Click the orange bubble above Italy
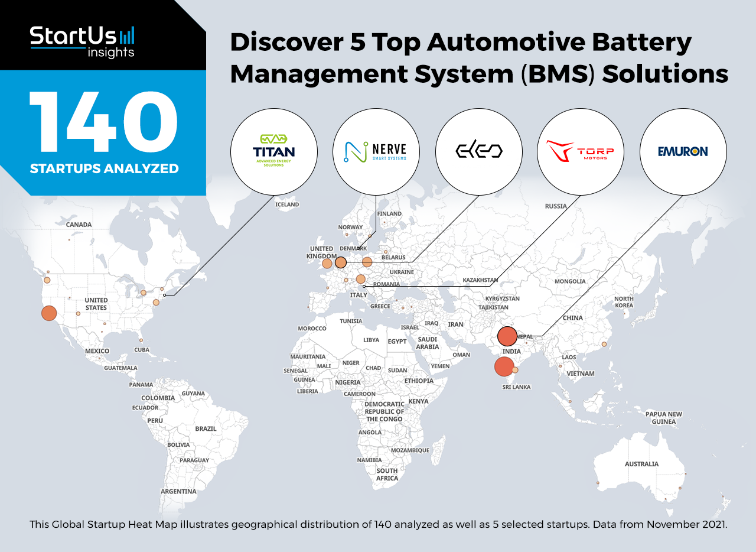 tap(361, 279)
